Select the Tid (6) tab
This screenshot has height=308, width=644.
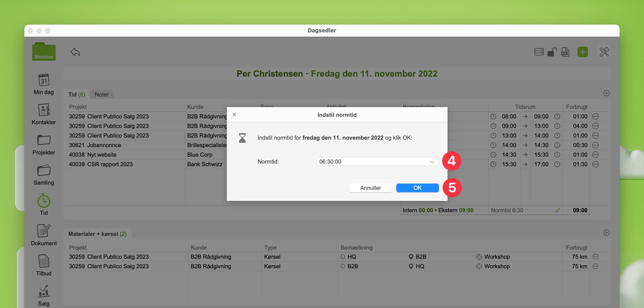tap(76, 94)
